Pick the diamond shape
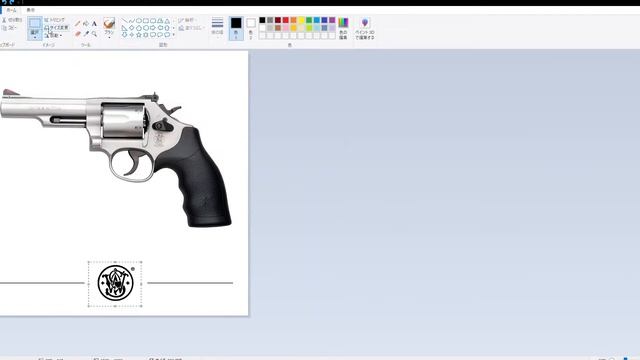Screen dimensions: 640x360 click(x=131, y=28)
